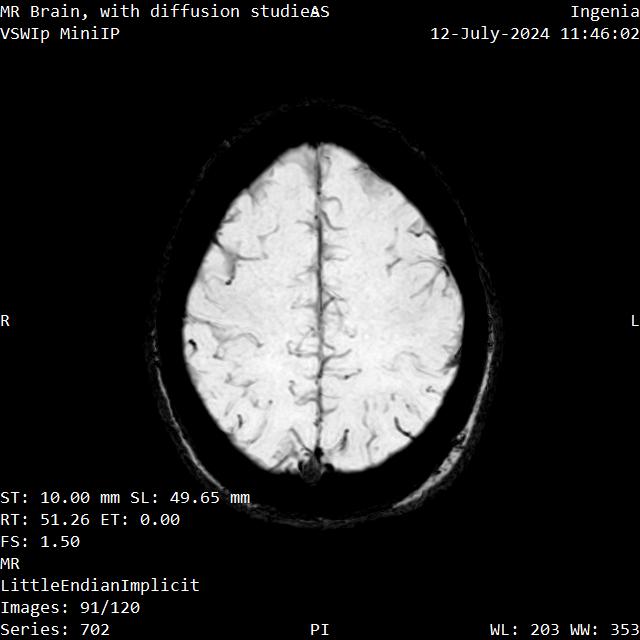Click the axial brain MR image
This screenshot has height=640, width=640.
coord(323,312)
